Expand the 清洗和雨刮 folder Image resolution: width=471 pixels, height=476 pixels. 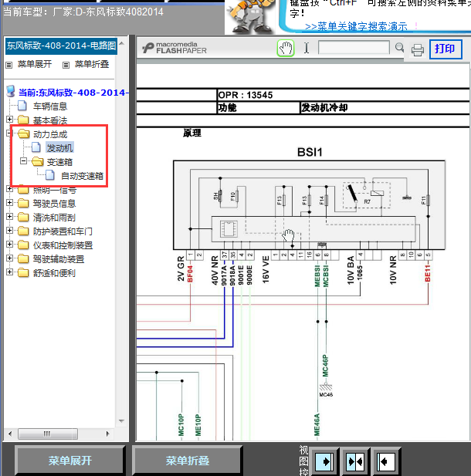9,217
